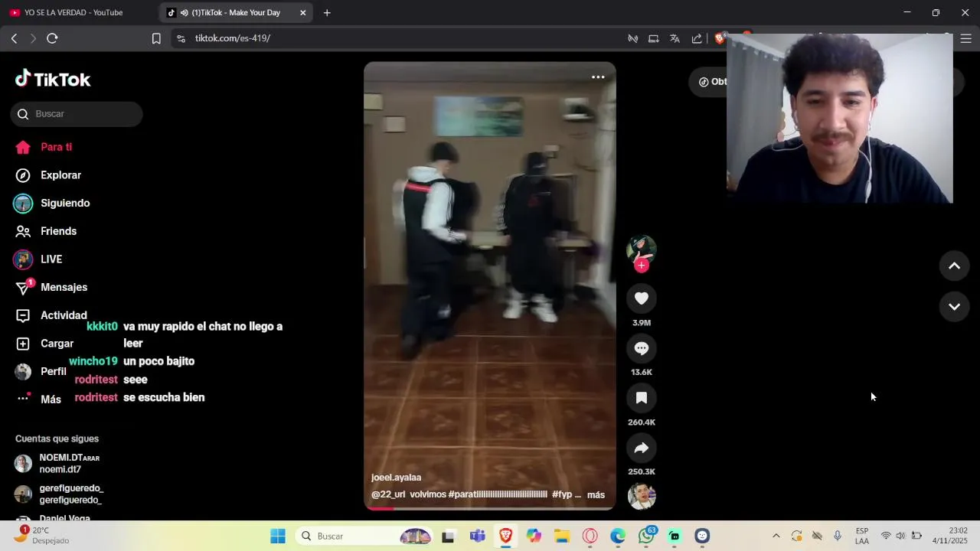
Task: Open a new browser tab
Action: (x=327, y=12)
